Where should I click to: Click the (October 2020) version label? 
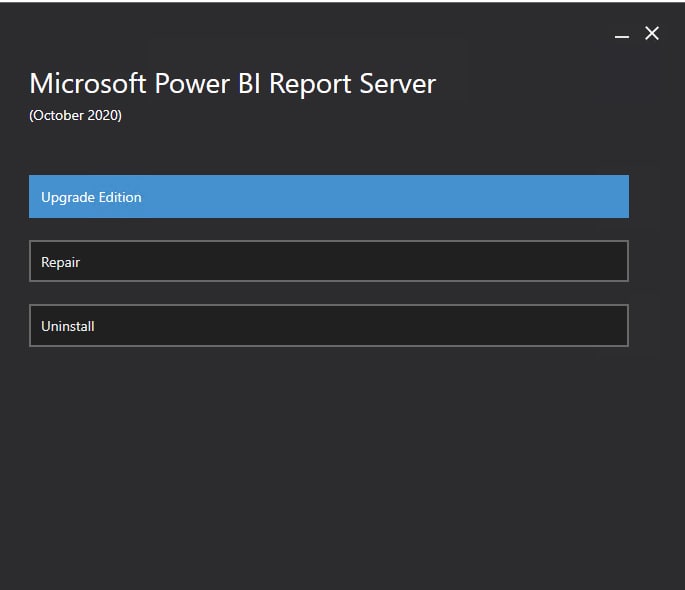pyautogui.click(x=76, y=115)
